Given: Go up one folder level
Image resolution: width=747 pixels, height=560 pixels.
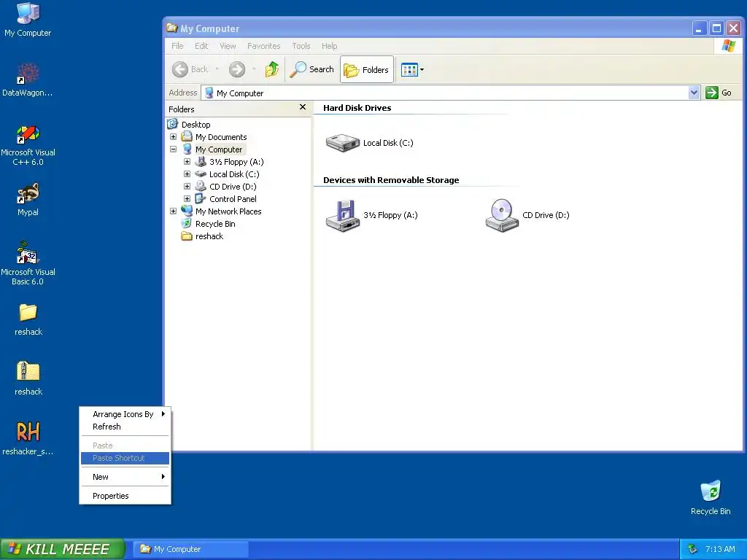Looking at the screenshot, I should tap(272, 69).
